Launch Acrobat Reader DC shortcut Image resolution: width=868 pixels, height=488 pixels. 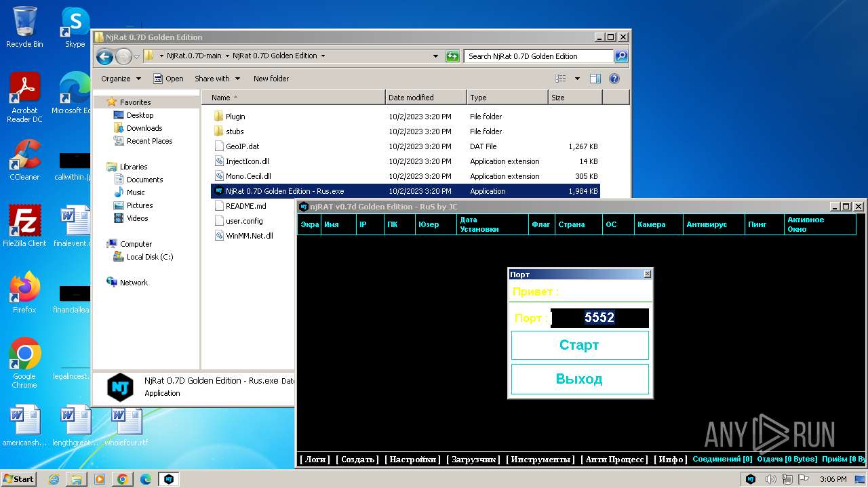click(24, 98)
